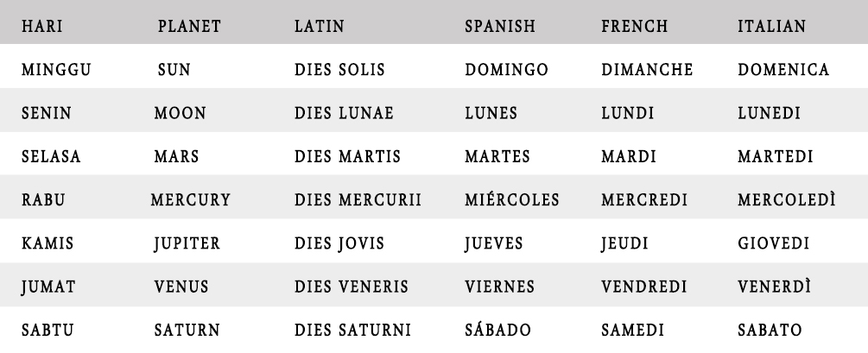Click the MOON cell
This screenshot has width=868, height=353.
tap(180, 113)
